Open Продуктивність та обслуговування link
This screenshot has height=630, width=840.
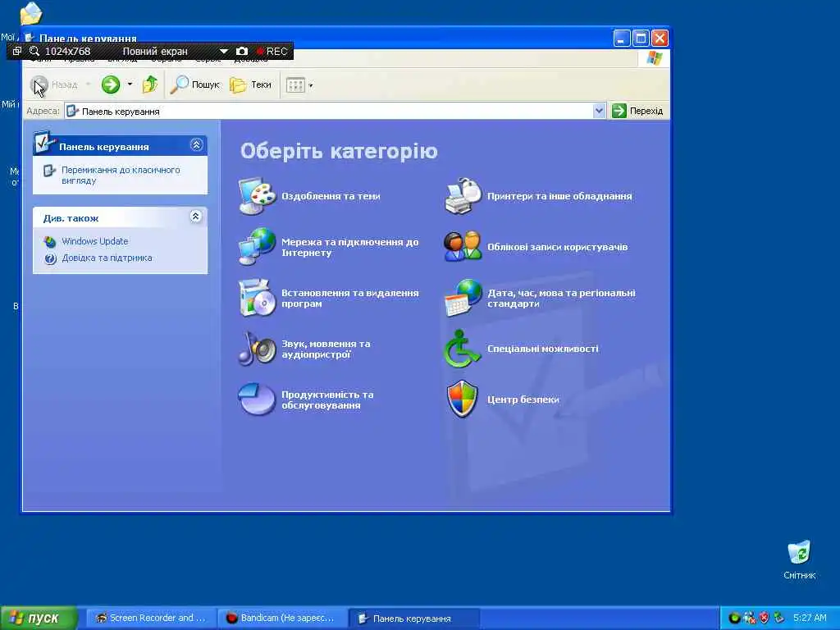pos(327,399)
